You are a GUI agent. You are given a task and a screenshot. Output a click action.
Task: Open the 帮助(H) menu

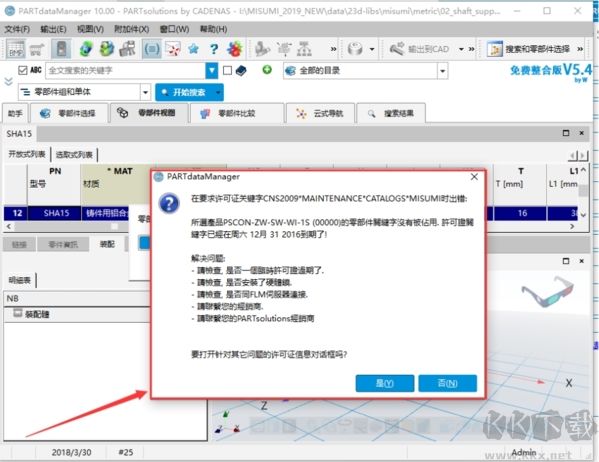(x=214, y=29)
